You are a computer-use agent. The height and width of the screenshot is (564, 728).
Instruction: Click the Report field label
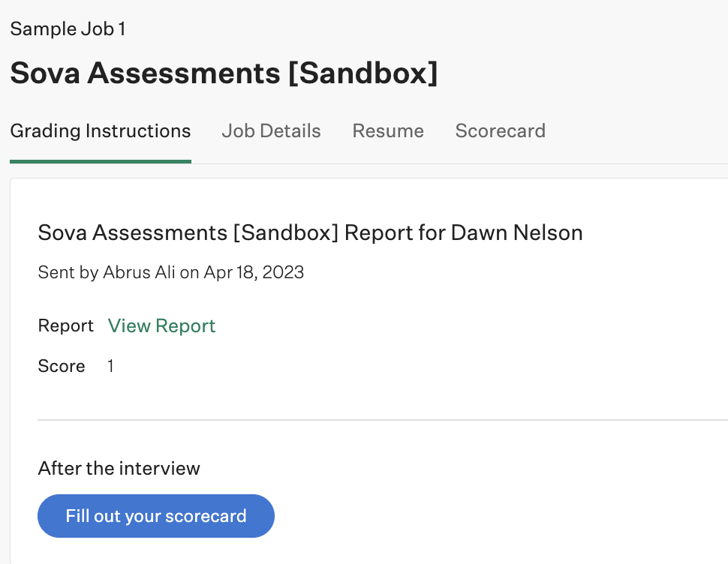tap(66, 325)
